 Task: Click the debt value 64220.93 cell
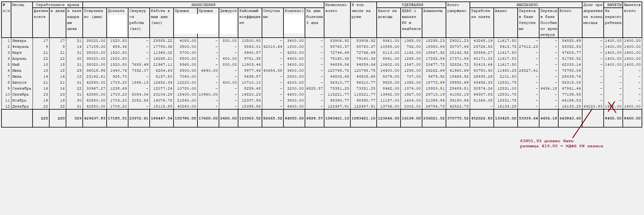[593, 106]
